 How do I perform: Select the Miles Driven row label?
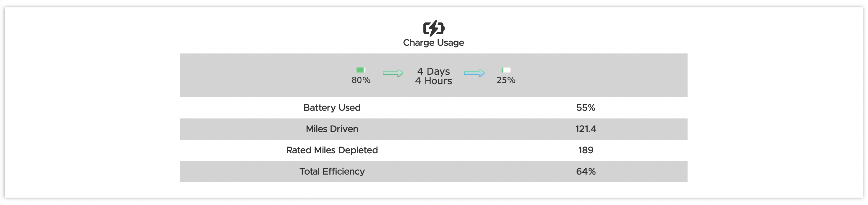click(332, 129)
